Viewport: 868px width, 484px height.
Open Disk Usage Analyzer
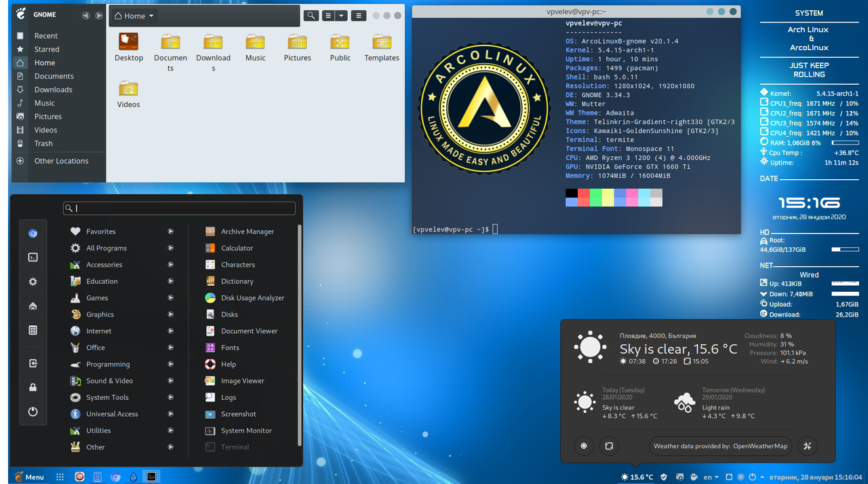(x=245, y=298)
